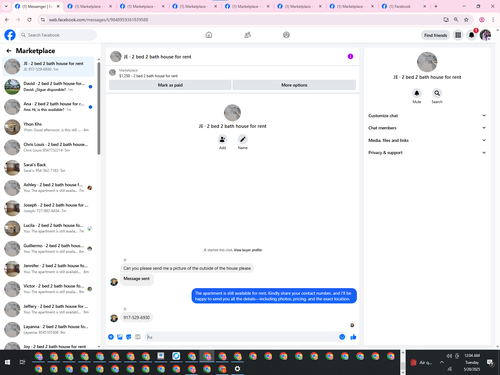Screen dimensions: 500x375
Task: Click the Mark as paid button
Action: [170, 85]
